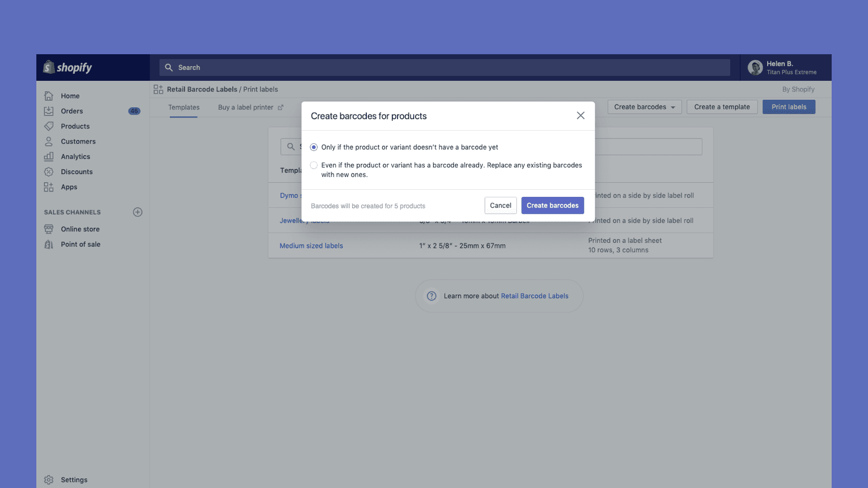Expand the Create barcodes dropdown in toolbar

644,107
